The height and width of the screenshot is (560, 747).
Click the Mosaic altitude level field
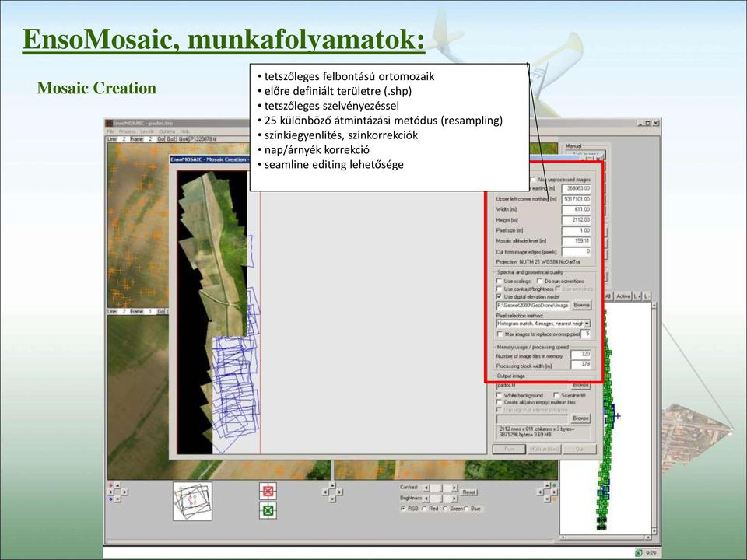(577, 241)
